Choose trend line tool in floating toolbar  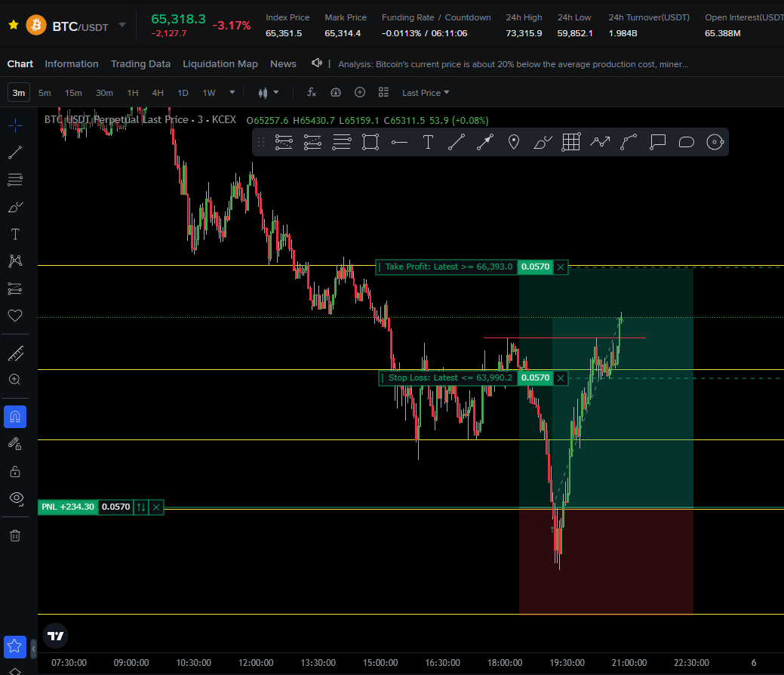[x=456, y=142]
